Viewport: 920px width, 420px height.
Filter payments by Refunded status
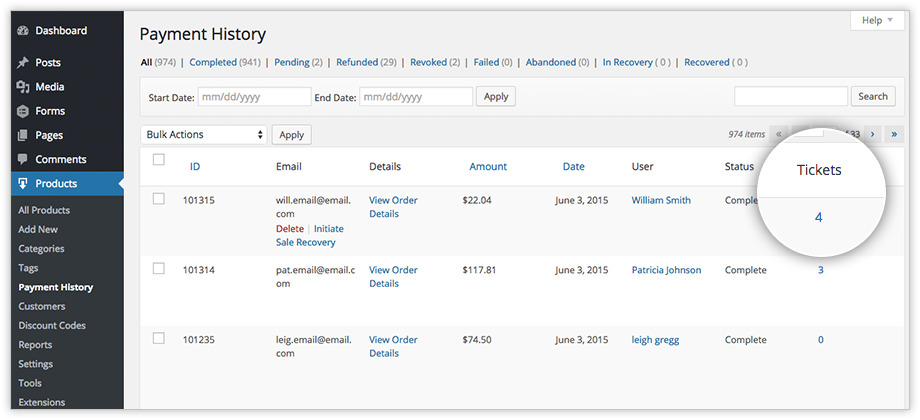[357, 62]
